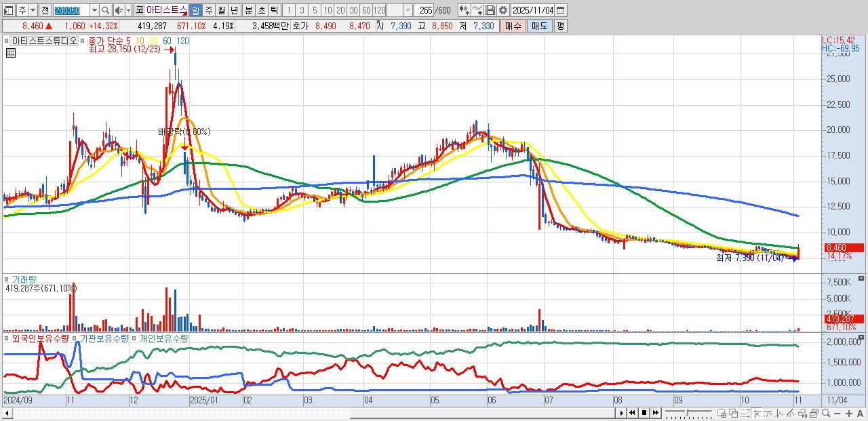Select the 주 weekly period tab
Screen dimensions: 868x421
coord(208,10)
